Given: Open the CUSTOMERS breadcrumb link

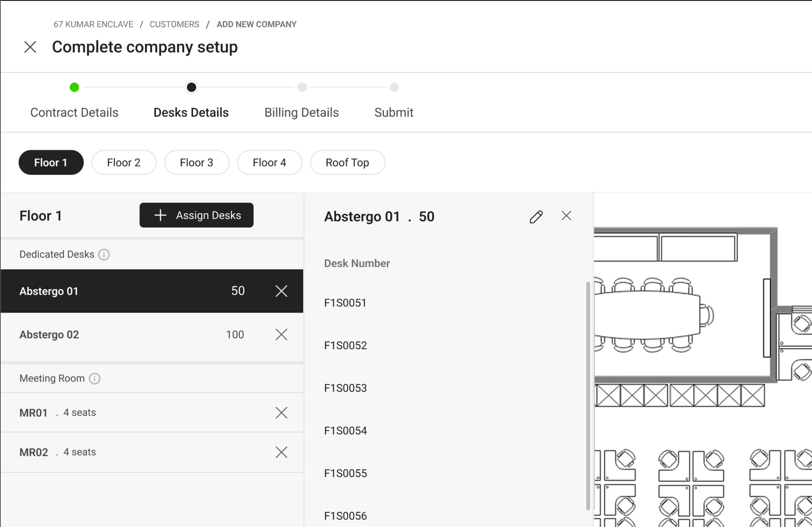Looking at the screenshot, I should pos(174,24).
